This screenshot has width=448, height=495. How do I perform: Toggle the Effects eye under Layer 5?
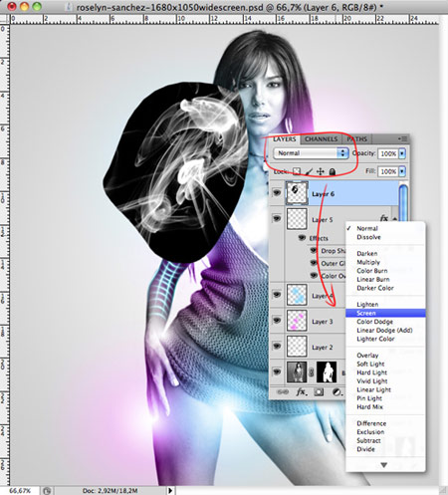coord(302,238)
